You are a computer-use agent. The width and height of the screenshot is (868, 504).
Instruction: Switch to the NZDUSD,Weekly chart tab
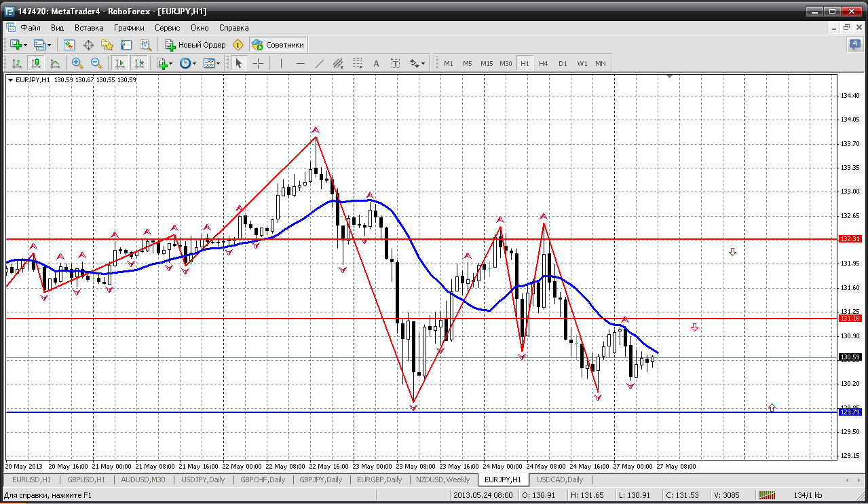tap(441, 480)
